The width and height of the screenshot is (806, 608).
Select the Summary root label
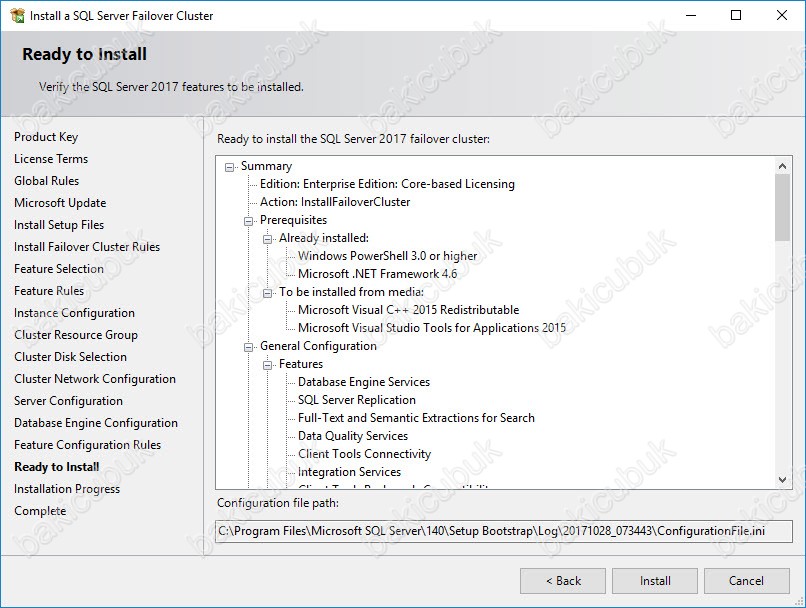[x=266, y=166]
